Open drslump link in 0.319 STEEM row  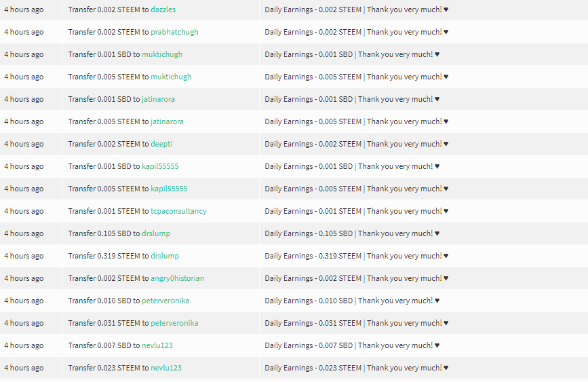pyautogui.click(x=165, y=256)
